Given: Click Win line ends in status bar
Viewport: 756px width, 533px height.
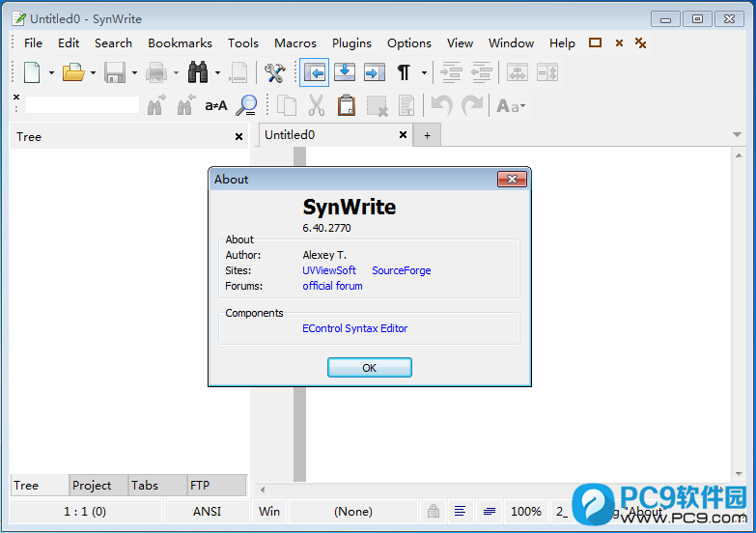Looking at the screenshot, I should 269,512.
